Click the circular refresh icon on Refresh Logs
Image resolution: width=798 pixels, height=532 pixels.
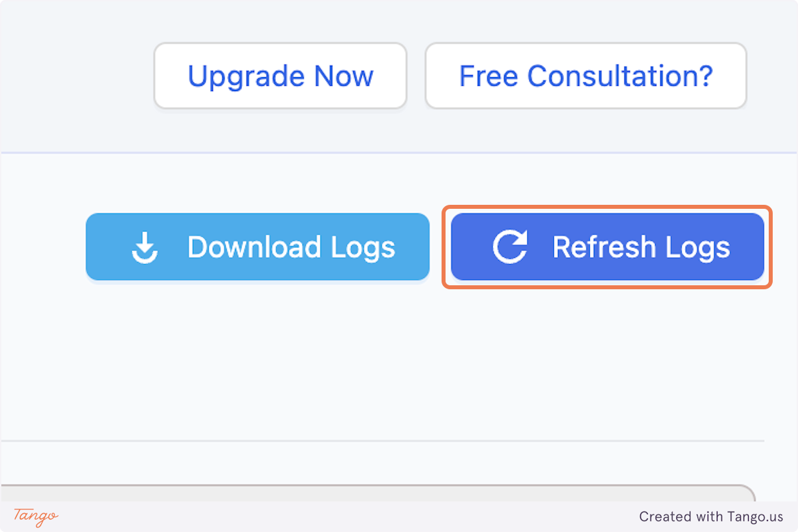(x=509, y=246)
